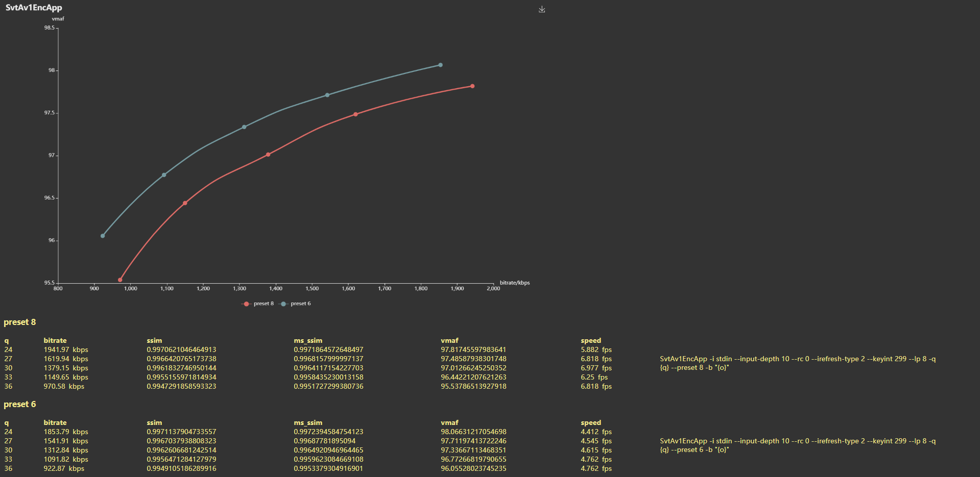The width and height of the screenshot is (980, 477).
Task: Click the ssim column header under preset 8
Action: click(x=154, y=340)
